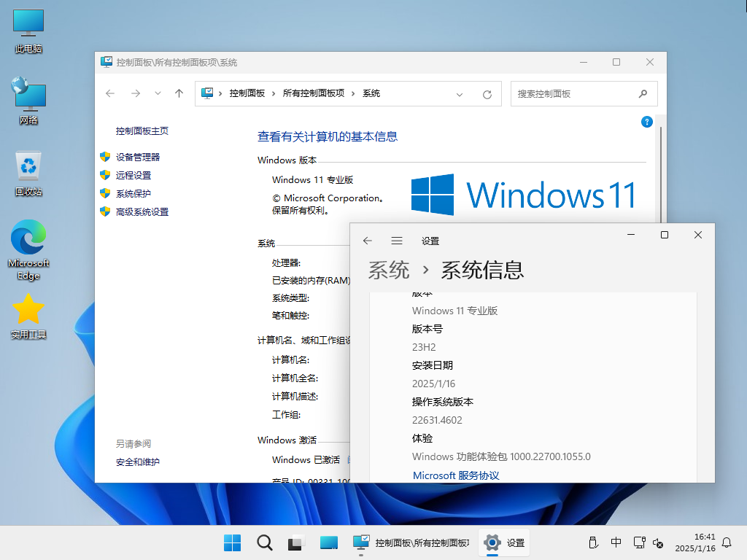Expand chevron after 所有控制面板项 breadcrumb
This screenshot has width=747, height=560.
pos(353,94)
